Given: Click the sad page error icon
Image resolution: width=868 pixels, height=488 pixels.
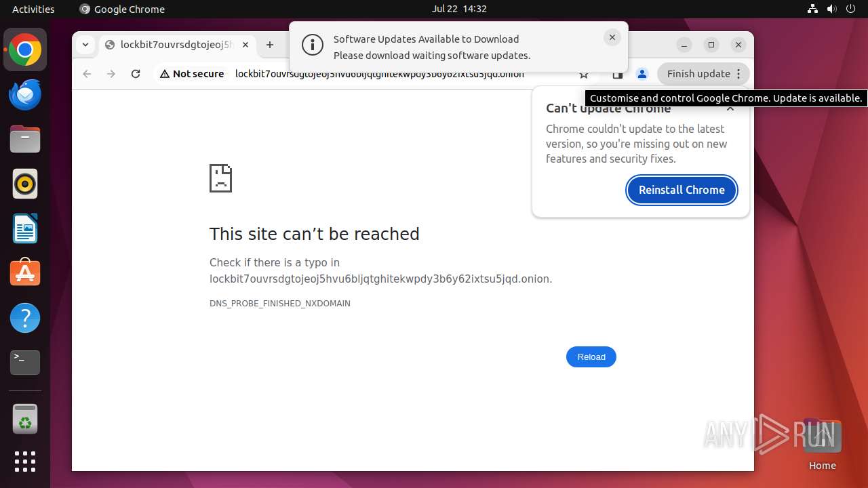Looking at the screenshot, I should (x=220, y=178).
